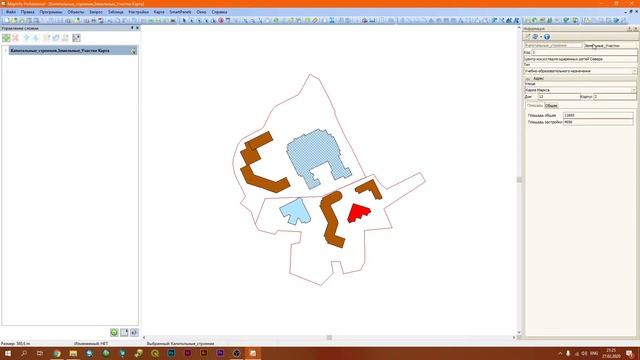
Task: Click the Размер status bar entry
Action: point(16,344)
